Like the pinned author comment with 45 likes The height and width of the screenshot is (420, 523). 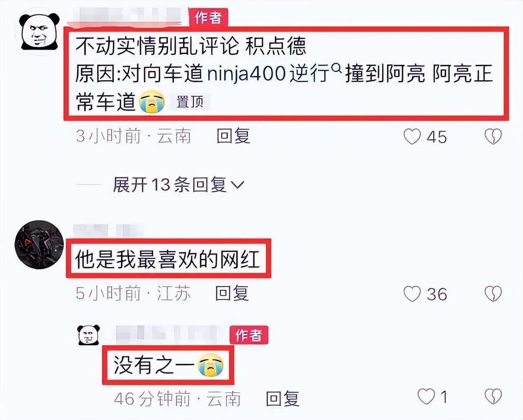412,136
